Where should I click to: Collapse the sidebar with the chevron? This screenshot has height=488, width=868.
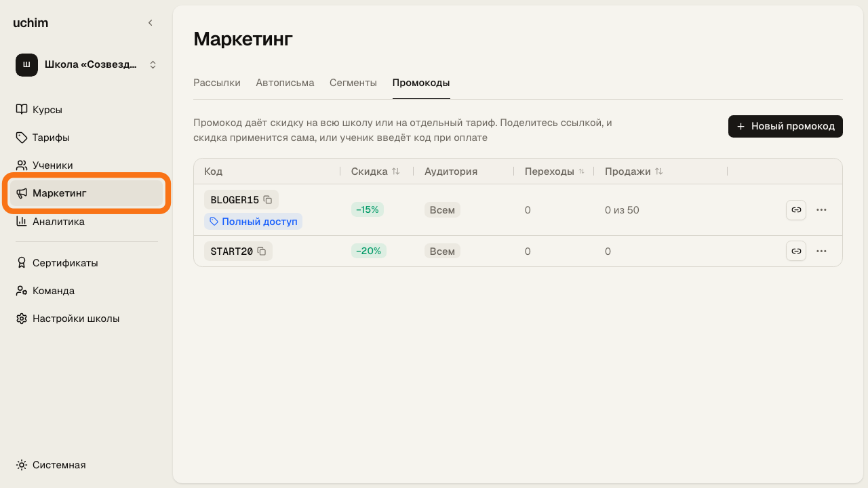tap(151, 23)
